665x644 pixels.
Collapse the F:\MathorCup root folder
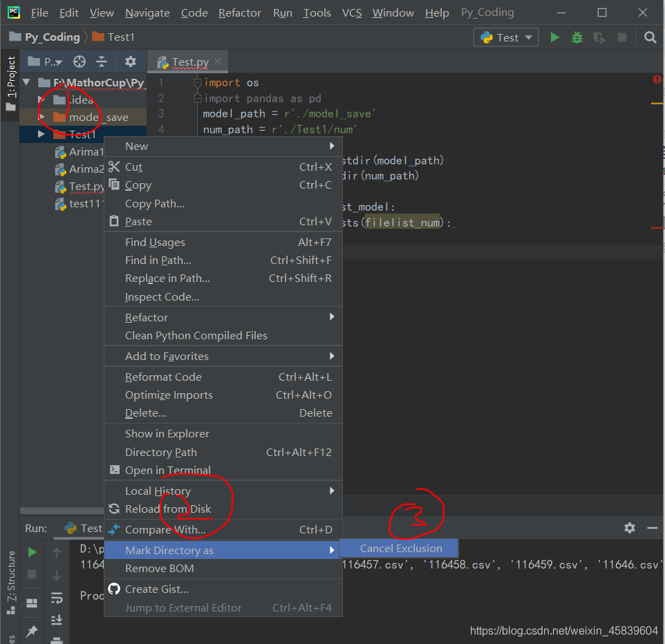pyautogui.click(x=27, y=82)
